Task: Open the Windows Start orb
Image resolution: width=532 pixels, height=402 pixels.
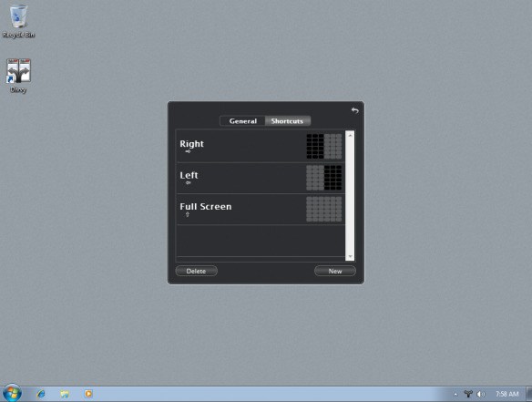Action: point(12,393)
